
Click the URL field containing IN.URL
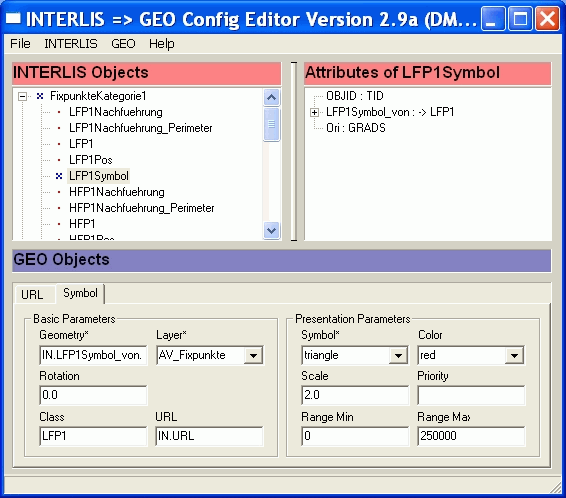209,436
